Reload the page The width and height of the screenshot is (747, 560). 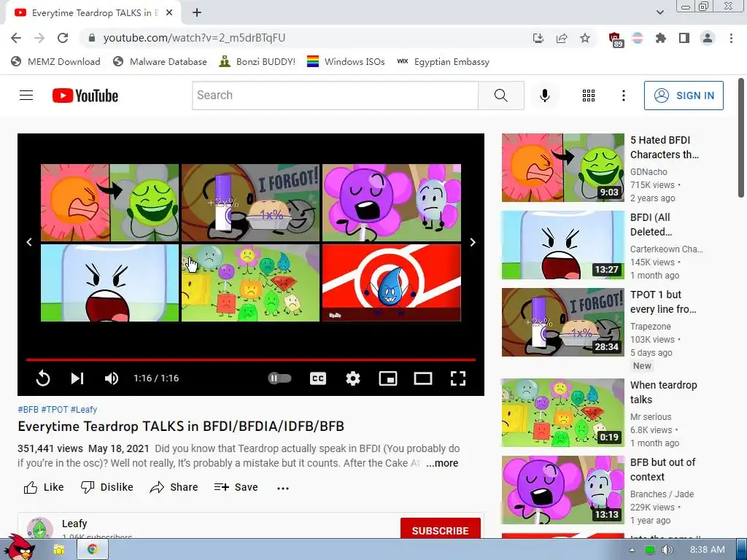click(x=63, y=38)
